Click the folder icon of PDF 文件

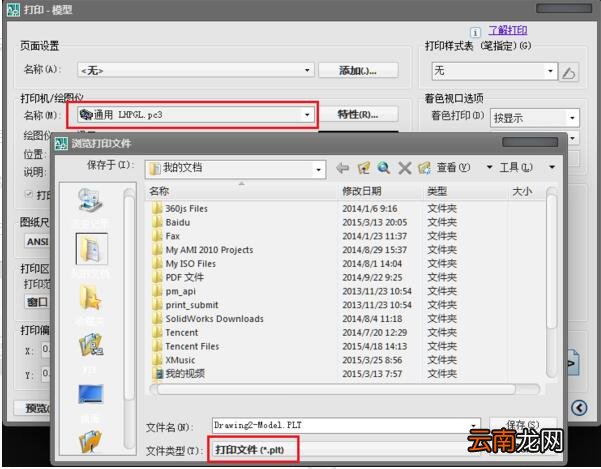[x=157, y=277]
